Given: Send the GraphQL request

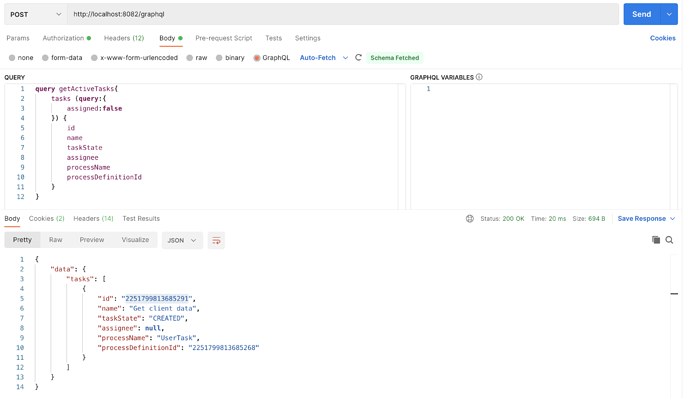Looking at the screenshot, I should click(642, 15).
